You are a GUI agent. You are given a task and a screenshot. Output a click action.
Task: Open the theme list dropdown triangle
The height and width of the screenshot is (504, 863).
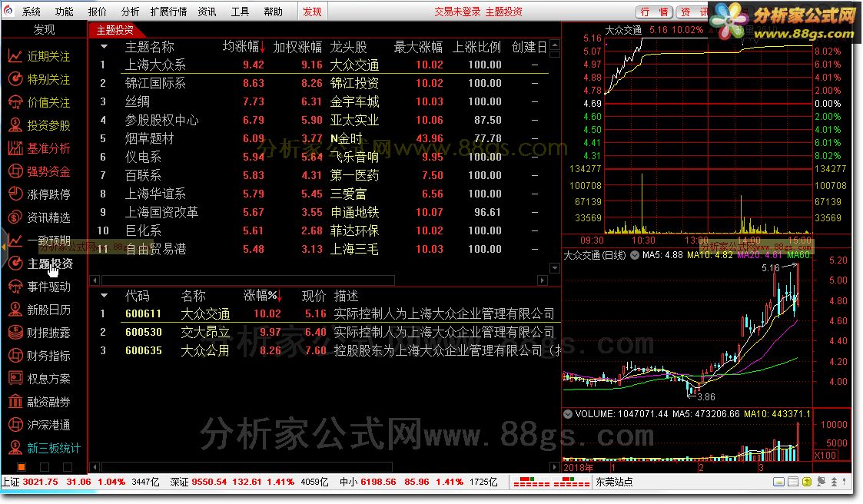pyautogui.click(x=104, y=48)
